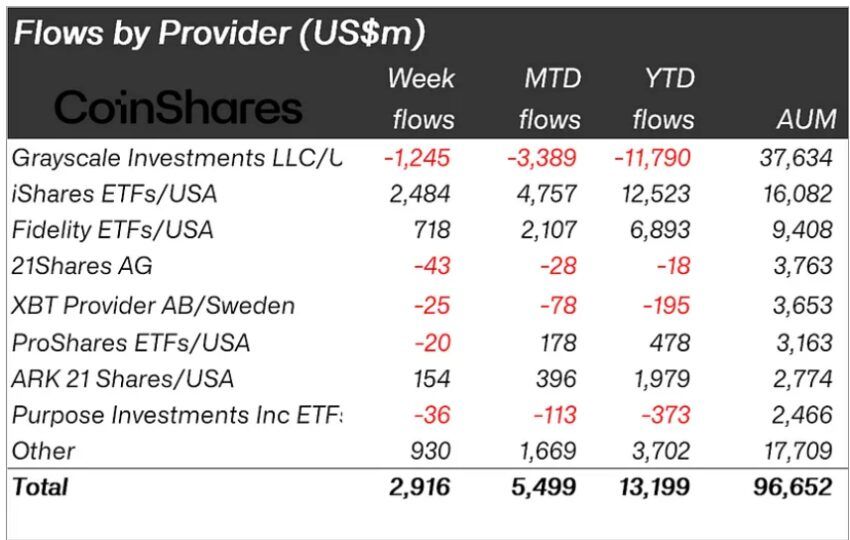Click Fidelity ETFs/USA provider name

(x=112, y=229)
